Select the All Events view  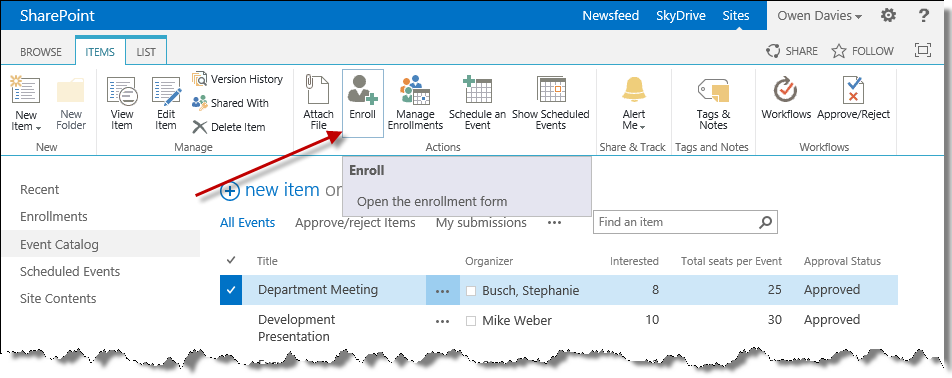(248, 223)
